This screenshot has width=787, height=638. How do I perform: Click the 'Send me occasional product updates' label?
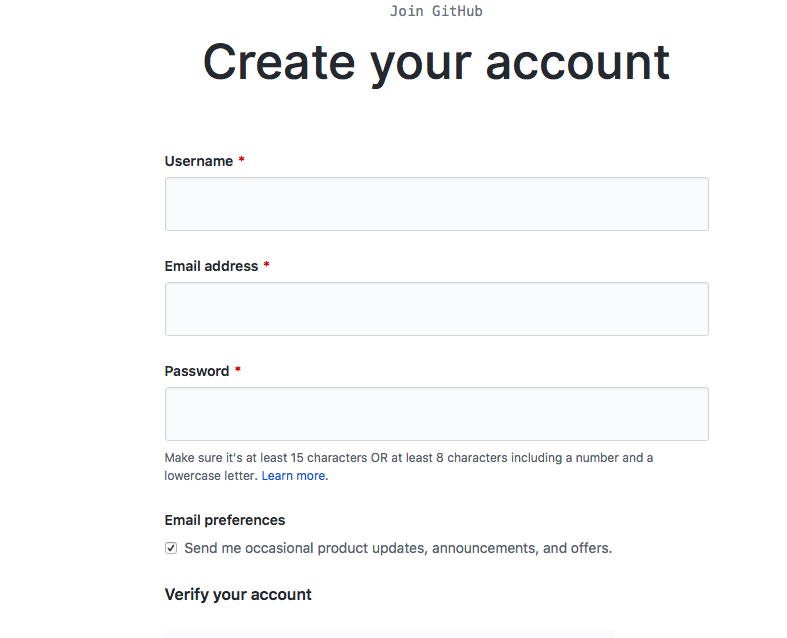pos(398,548)
